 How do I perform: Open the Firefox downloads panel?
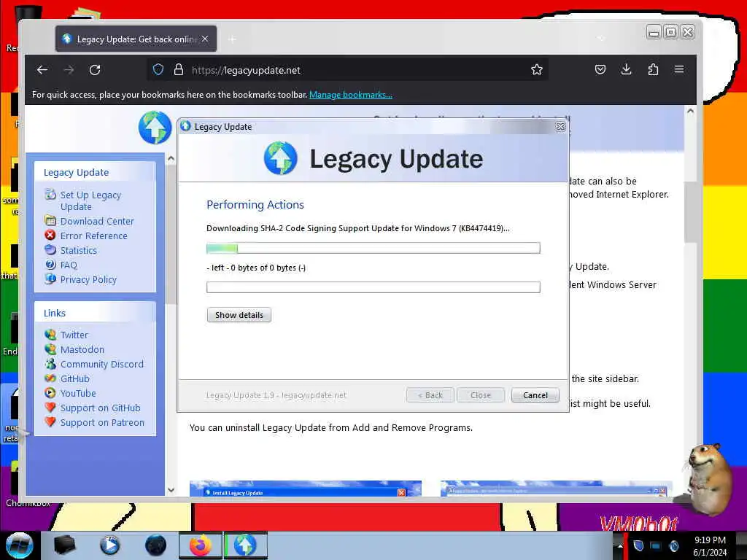[x=627, y=69]
